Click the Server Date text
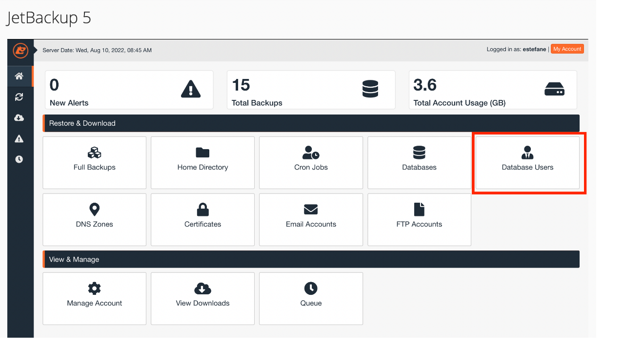This screenshot has height=345, width=644. (x=97, y=50)
